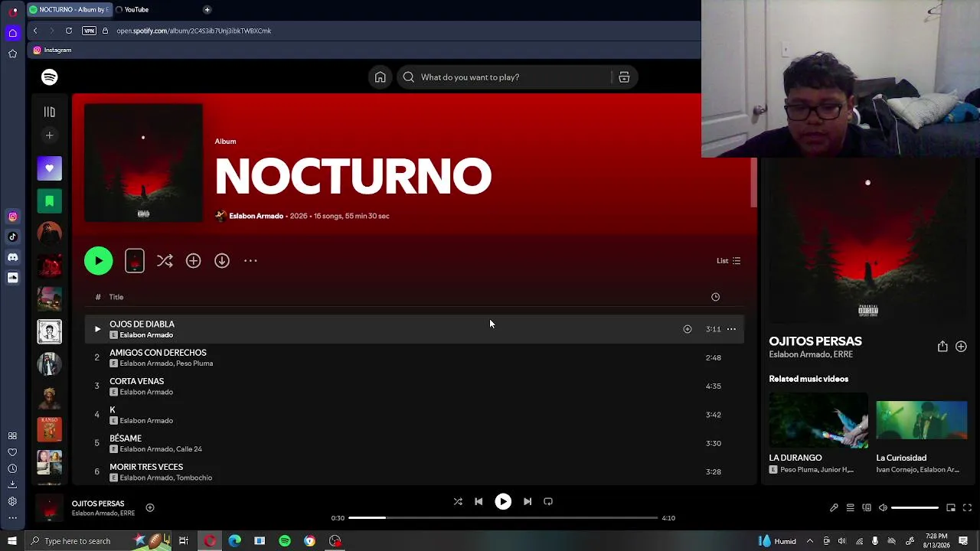Open the Liked Songs playlist
The image size is (980, 551).
coord(49,168)
